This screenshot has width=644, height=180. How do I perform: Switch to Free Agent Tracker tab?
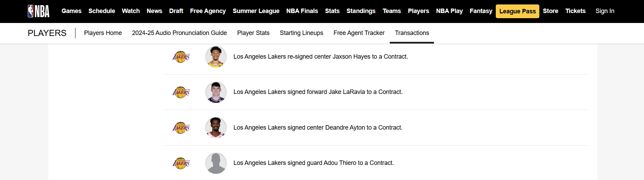click(x=359, y=33)
